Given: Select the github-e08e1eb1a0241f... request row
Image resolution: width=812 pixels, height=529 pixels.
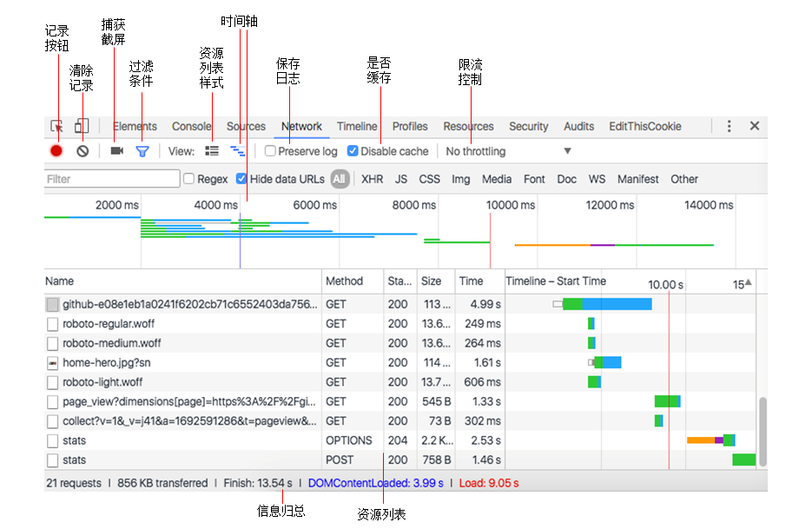Looking at the screenshot, I should pyautogui.click(x=399, y=304).
